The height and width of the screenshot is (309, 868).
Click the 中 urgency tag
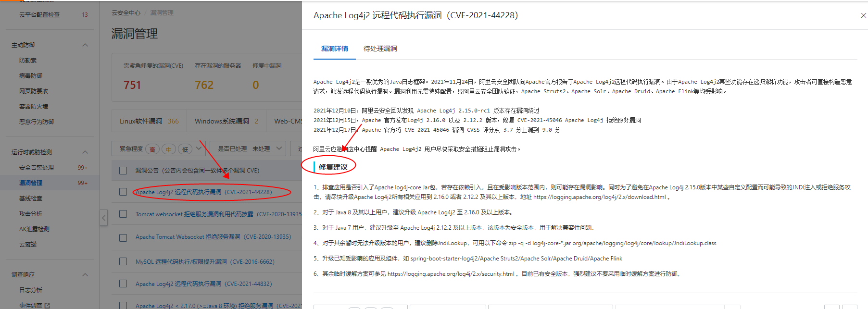point(169,149)
